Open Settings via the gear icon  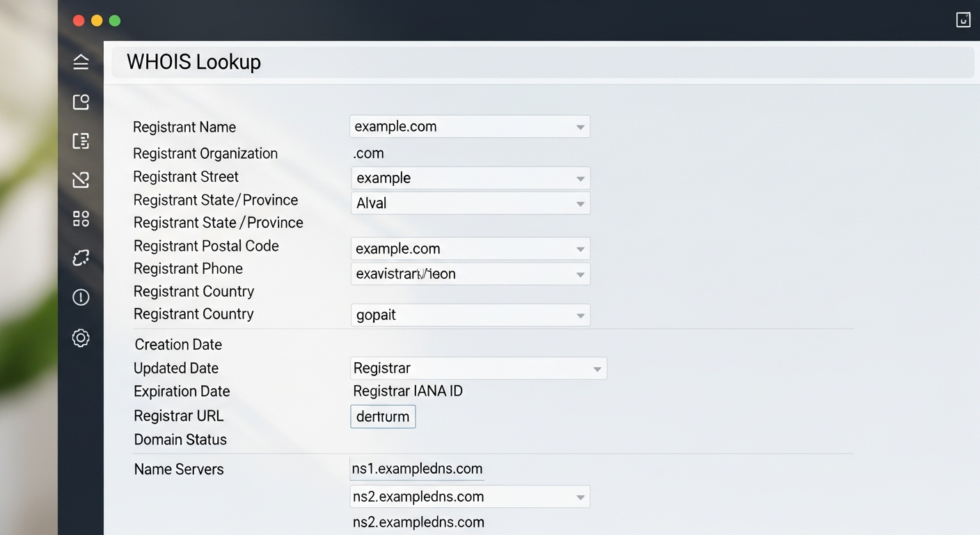pyautogui.click(x=81, y=338)
